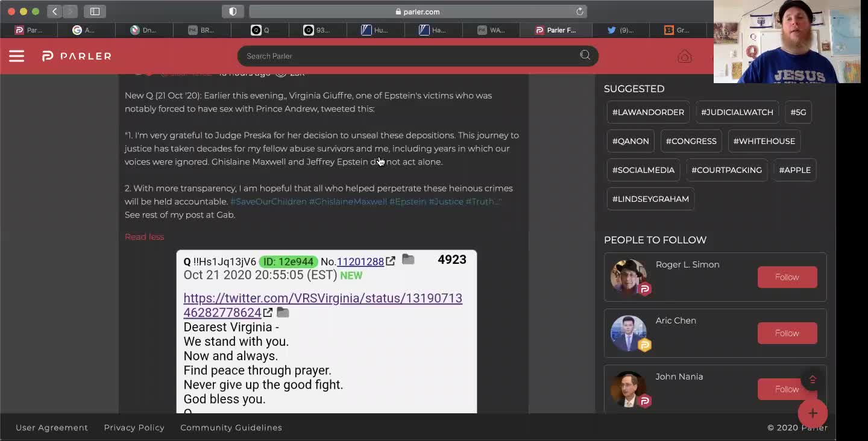The height and width of the screenshot is (441, 868).
Task: Create a new post with plus button
Action: click(x=813, y=413)
